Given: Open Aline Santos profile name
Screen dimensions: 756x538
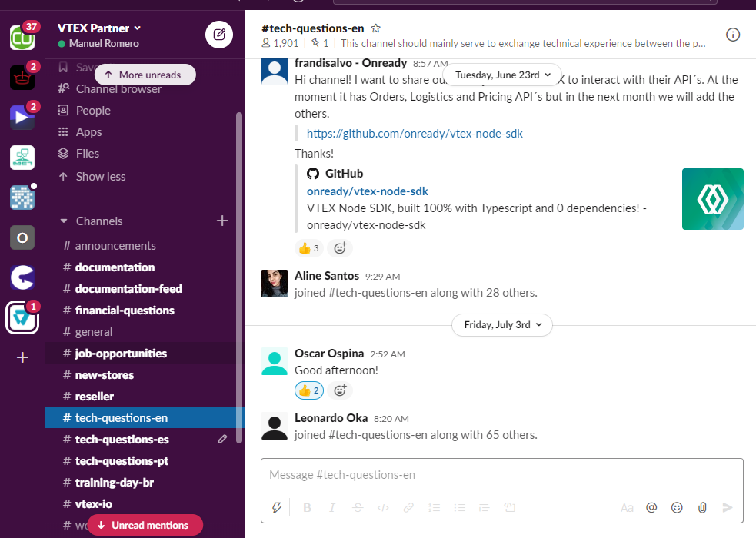Looking at the screenshot, I should [x=327, y=276].
